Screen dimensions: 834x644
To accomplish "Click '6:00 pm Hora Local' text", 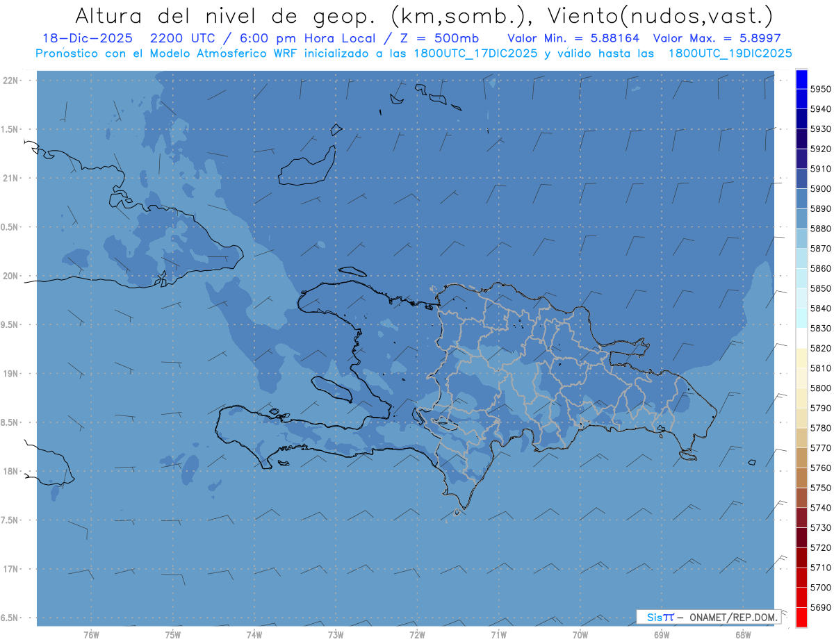I will (x=308, y=39).
